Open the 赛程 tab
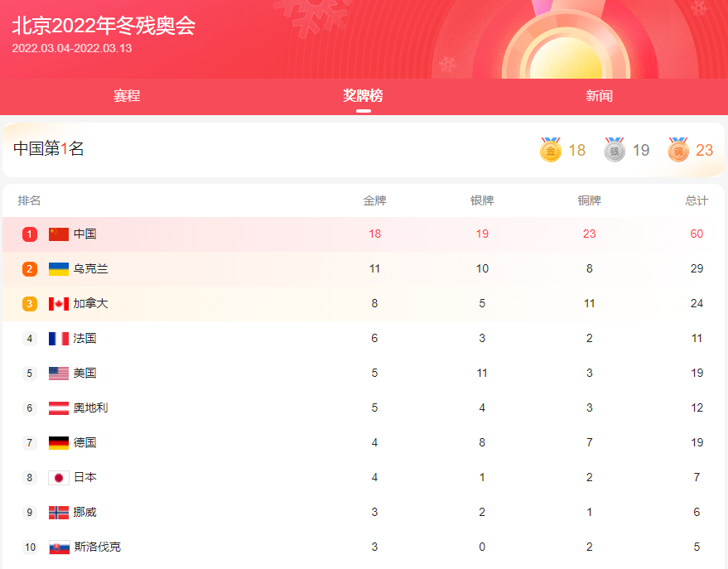The height and width of the screenshot is (569, 728). click(x=127, y=96)
